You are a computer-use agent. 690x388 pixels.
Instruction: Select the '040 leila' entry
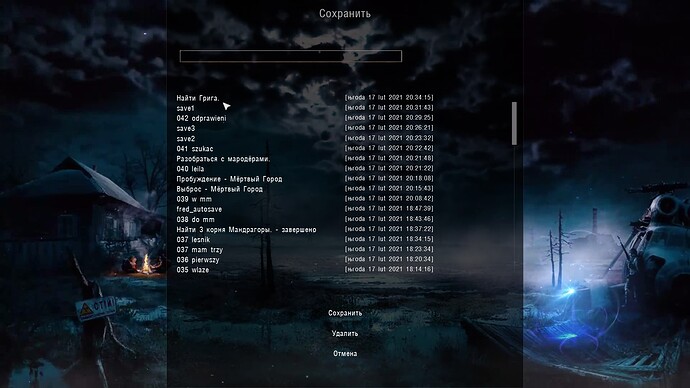[305, 168]
